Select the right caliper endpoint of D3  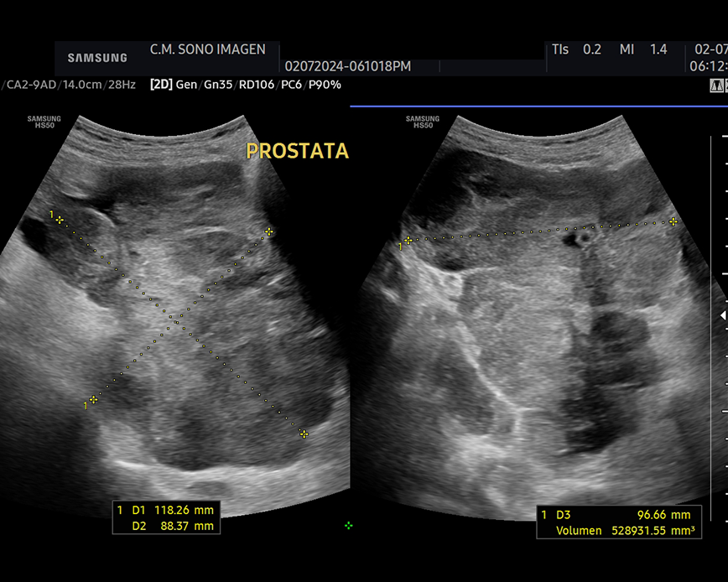673,221
